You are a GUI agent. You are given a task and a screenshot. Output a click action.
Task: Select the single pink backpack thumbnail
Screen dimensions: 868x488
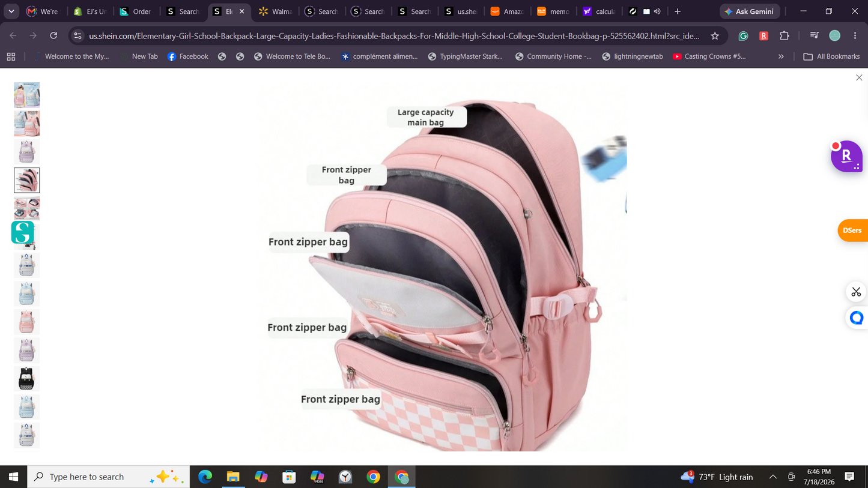pos(26,322)
